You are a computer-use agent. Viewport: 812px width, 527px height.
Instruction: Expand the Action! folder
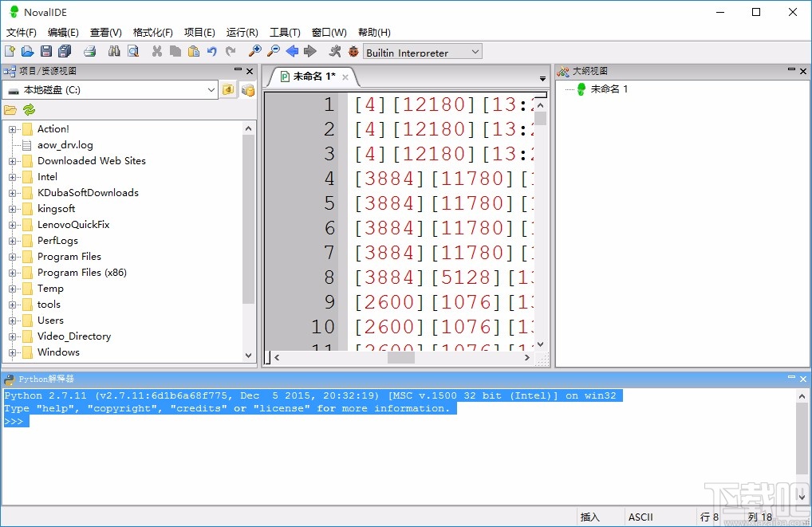13,129
